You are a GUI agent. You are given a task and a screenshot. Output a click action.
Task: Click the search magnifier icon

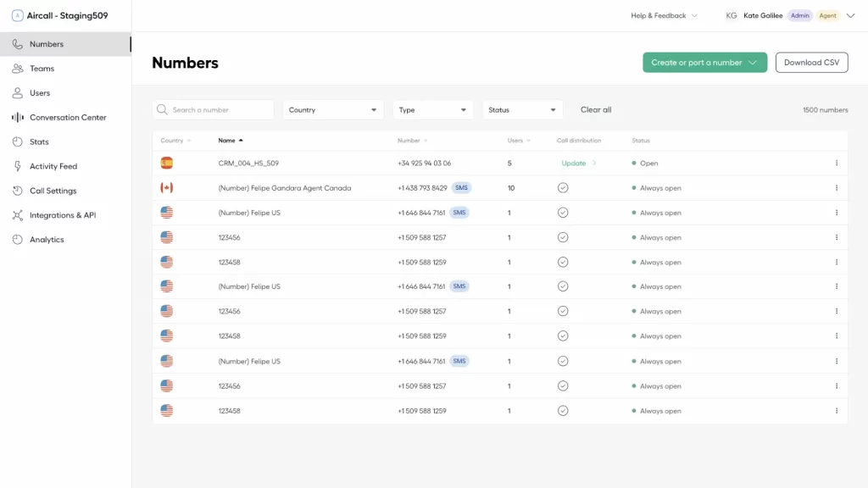click(x=162, y=110)
